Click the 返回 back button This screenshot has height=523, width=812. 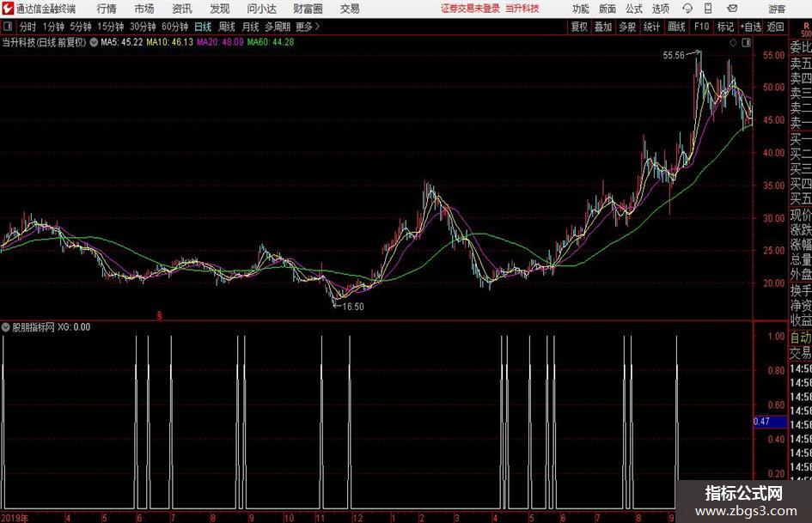[775, 27]
